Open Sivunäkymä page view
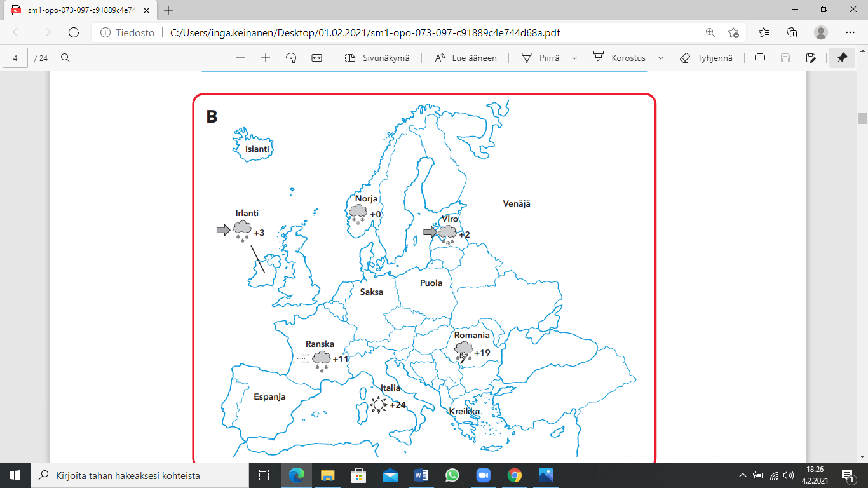The width and height of the screenshot is (868, 488). tap(377, 58)
